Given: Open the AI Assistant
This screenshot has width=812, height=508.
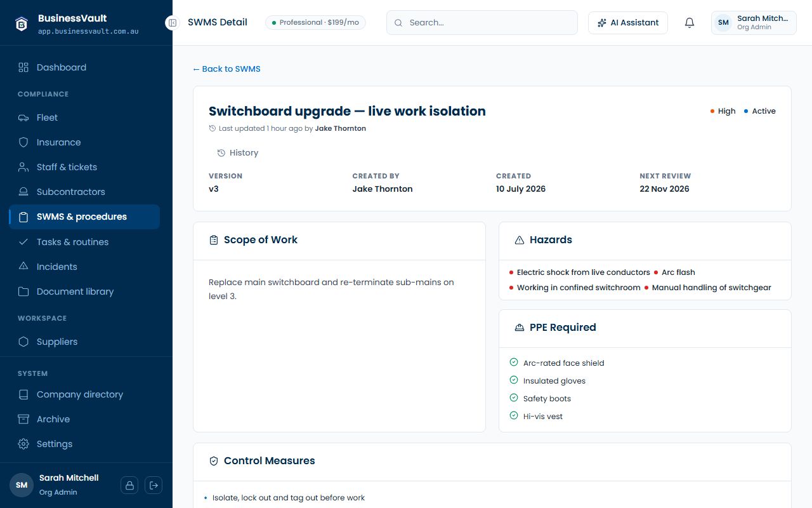Looking at the screenshot, I should coord(628,23).
